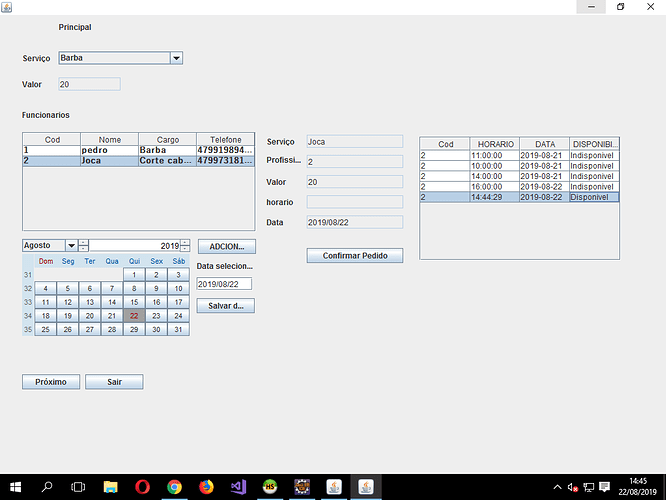Viewport: 666px width, 500px height.
Task: Select the 14:44:29 schedule row
Action: coord(519,197)
